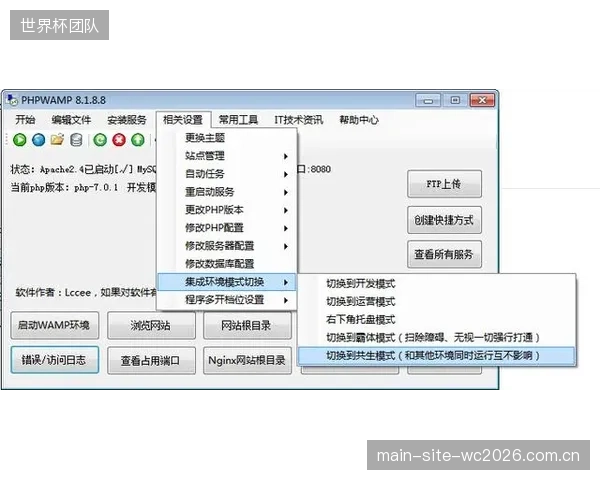This screenshot has width=600, height=480.
Task: Open the folder toolbar icon
Action: click(x=57, y=139)
